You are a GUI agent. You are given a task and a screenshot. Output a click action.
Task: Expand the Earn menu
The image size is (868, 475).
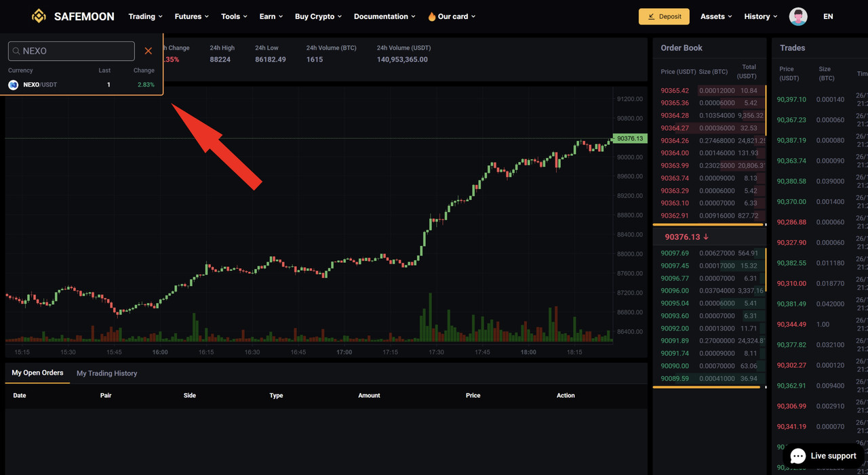(271, 16)
